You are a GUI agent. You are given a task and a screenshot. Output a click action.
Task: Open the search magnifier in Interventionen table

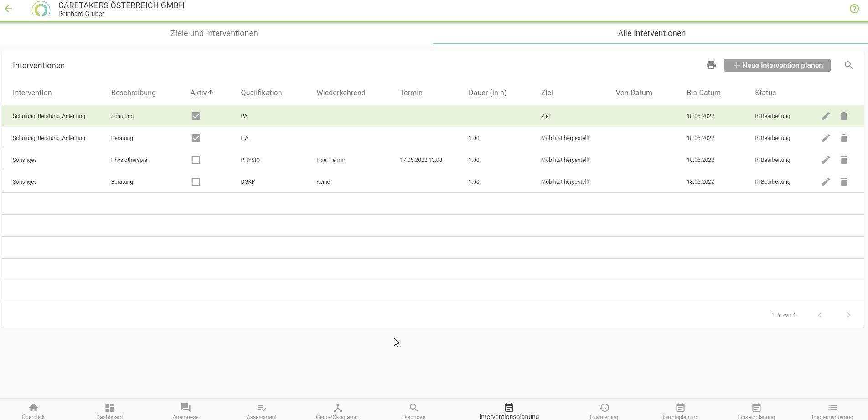(x=848, y=65)
